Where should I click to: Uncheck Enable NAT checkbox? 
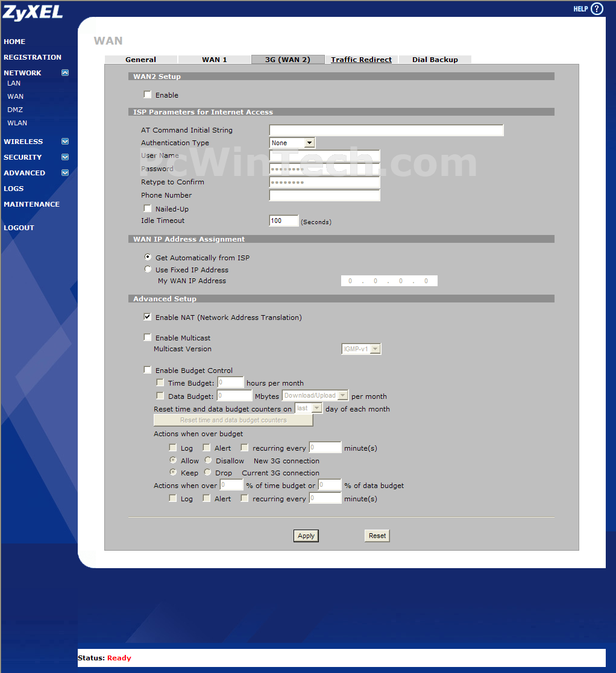[148, 317]
